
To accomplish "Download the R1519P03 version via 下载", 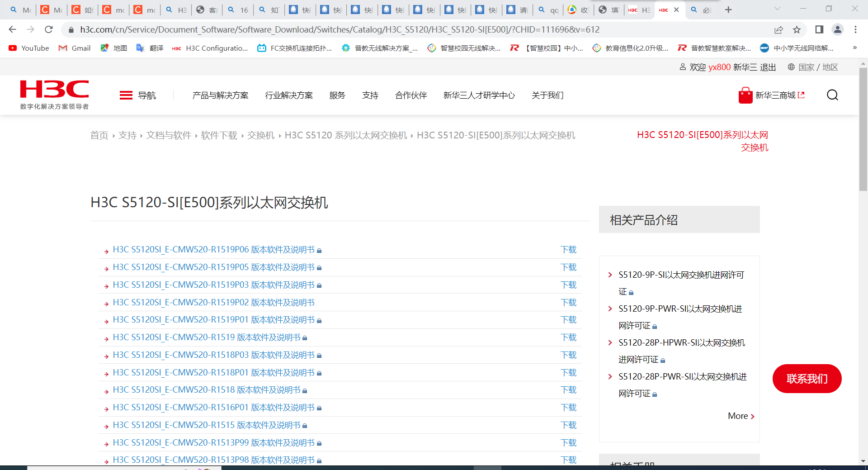I will (x=569, y=285).
